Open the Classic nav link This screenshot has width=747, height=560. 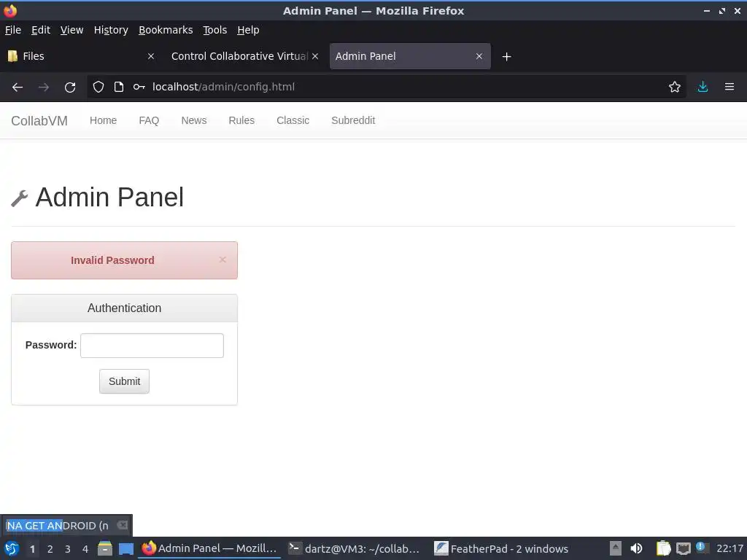point(293,120)
